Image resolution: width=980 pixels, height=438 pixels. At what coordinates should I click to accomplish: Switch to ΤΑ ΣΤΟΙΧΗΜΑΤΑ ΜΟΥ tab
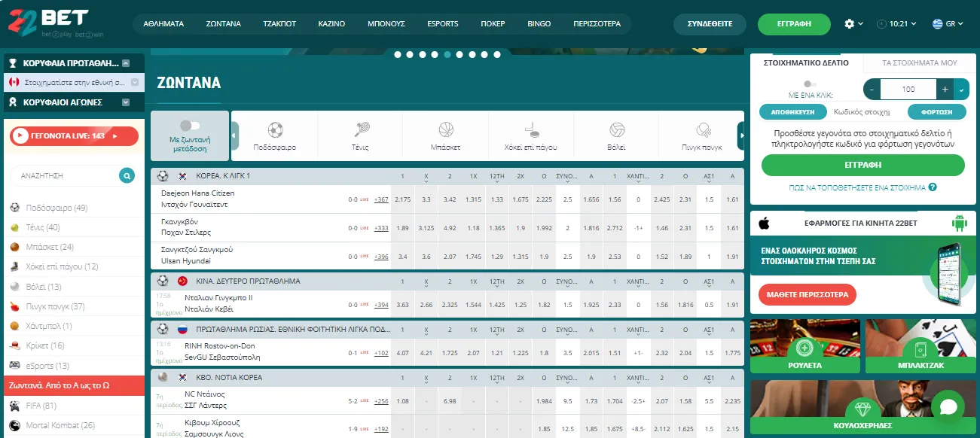tap(919, 63)
